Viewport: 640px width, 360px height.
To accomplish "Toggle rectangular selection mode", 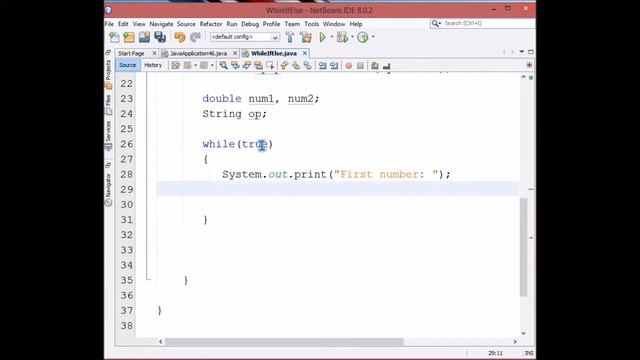I will click(270, 65).
